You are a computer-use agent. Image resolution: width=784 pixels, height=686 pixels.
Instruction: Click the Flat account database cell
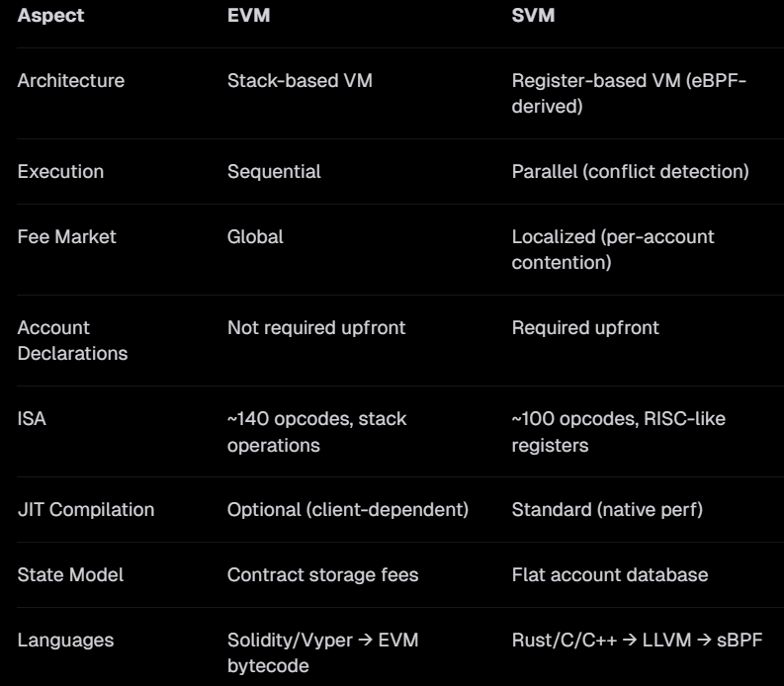(x=610, y=573)
